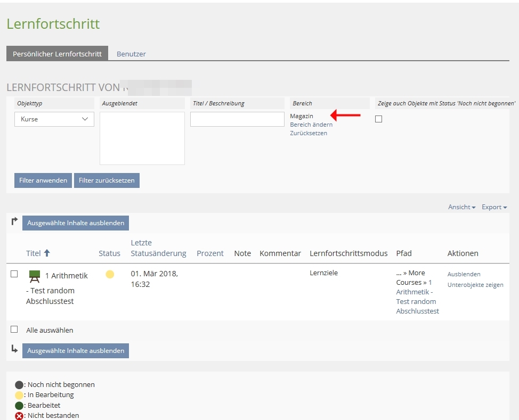Open the Objekttyp dropdown showing Kurse
This screenshot has height=420, width=519.
[54, 119]
